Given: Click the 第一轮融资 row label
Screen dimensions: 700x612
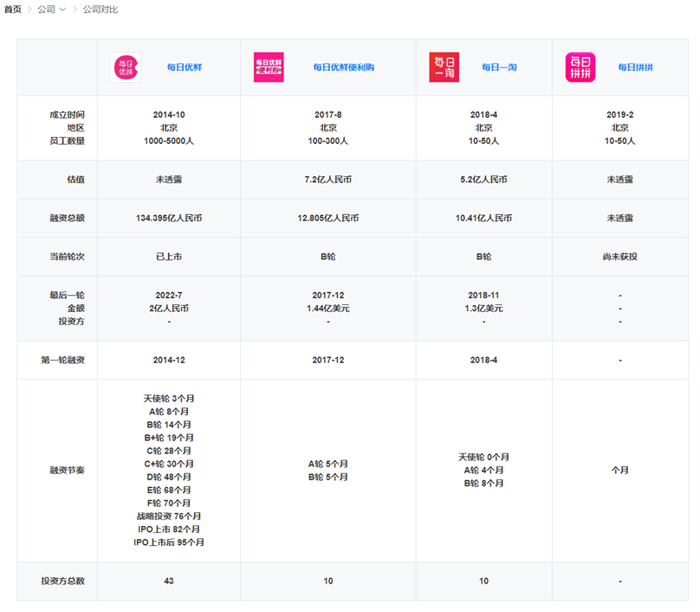Looking at the screenshot, I should (x=62, y=360).
